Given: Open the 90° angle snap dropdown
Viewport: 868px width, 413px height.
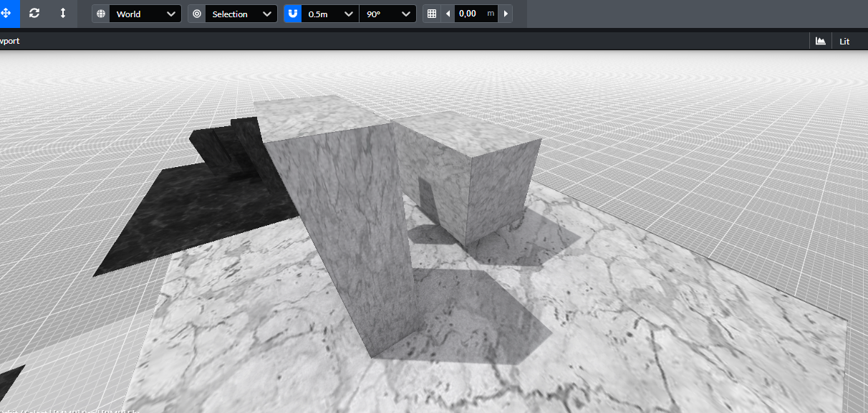Looking at the screenshot, I should [x=387, y=14].
